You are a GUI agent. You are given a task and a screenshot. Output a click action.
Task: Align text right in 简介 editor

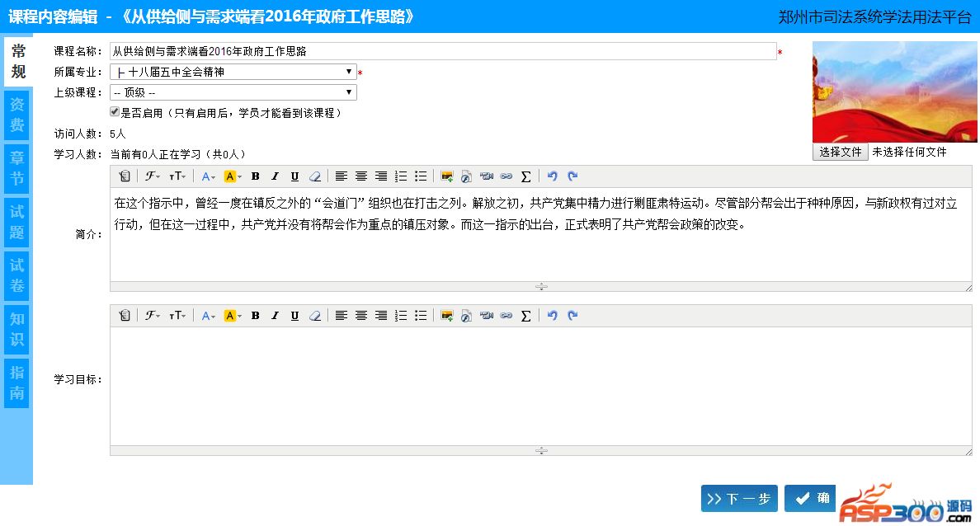pos(381,176)
